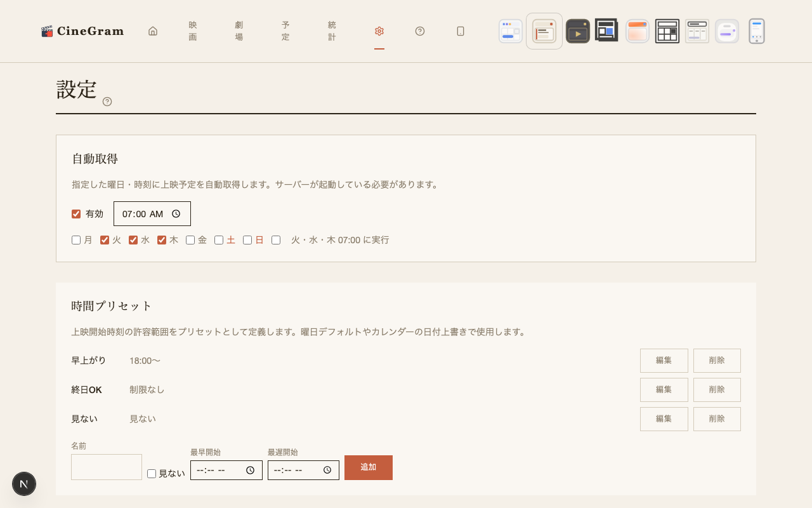Select the calculator-grid style theme icon

tap(667, 30)
